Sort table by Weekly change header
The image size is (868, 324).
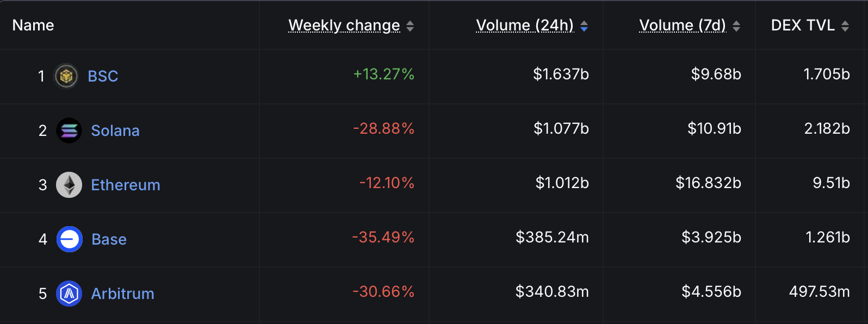tap(344, 26)
